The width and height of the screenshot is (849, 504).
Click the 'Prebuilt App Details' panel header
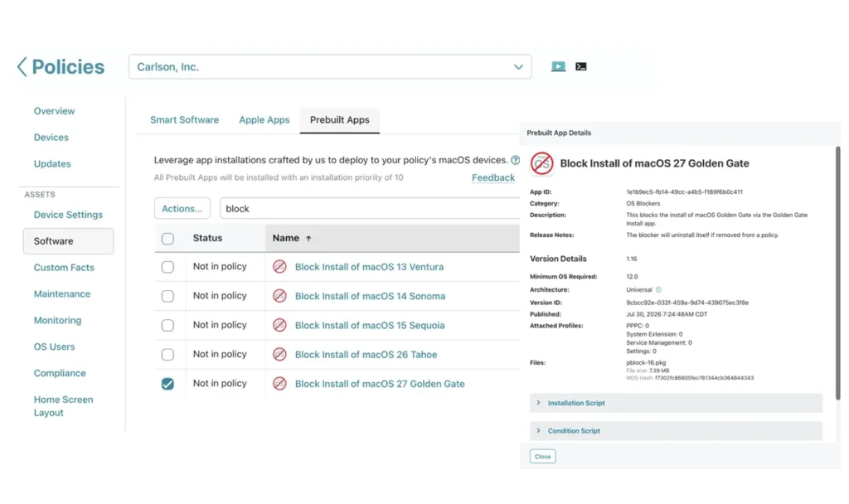[559, 133]
